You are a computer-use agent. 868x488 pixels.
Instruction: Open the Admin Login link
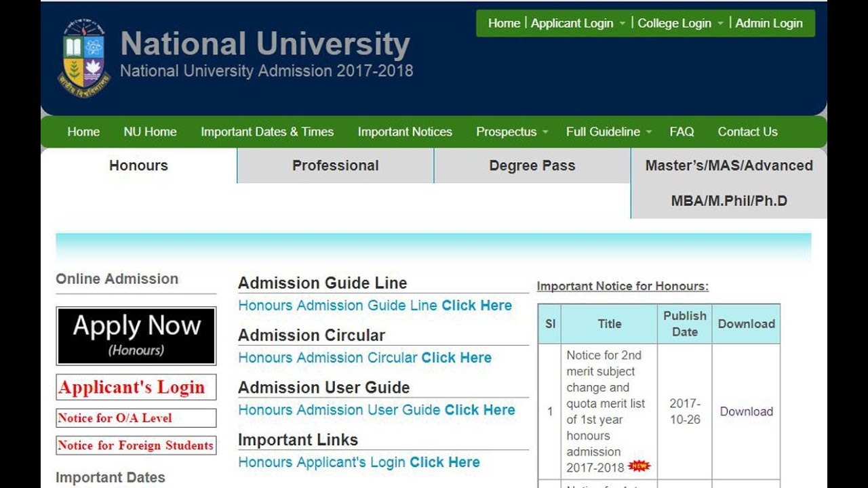pos(769,23)
